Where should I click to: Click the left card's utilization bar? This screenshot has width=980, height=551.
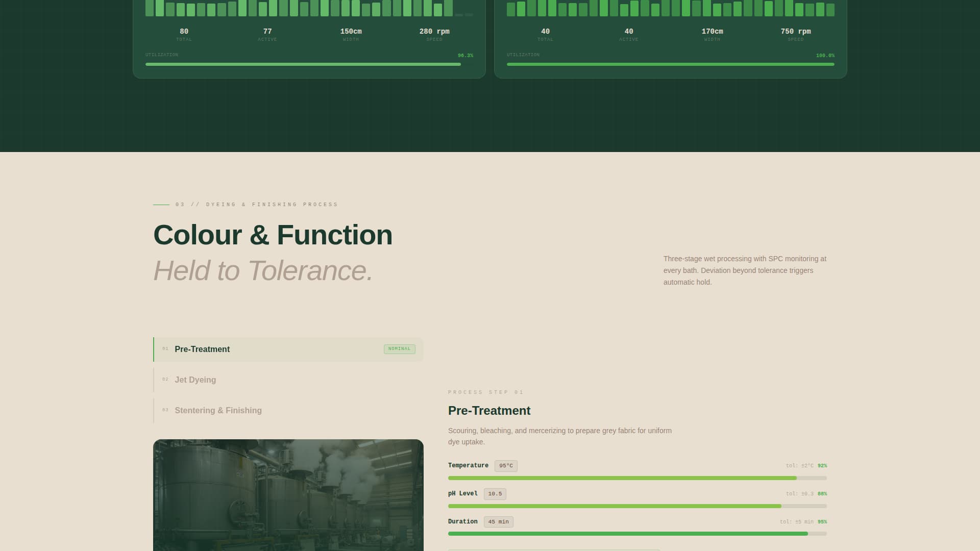pyautogui.click(x=303, y=64)
